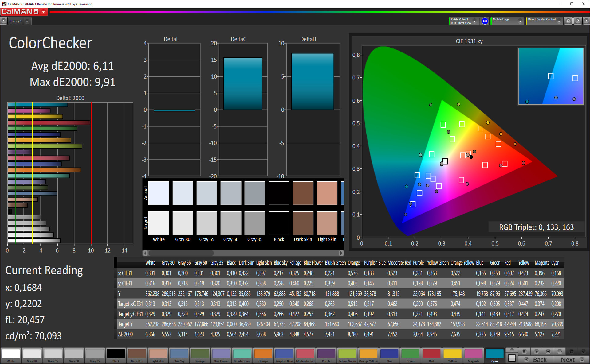Image resolution: width=590 pixels, height=364 pixels.
Task: Open the help question mark icon
Action: pos(578,21)
